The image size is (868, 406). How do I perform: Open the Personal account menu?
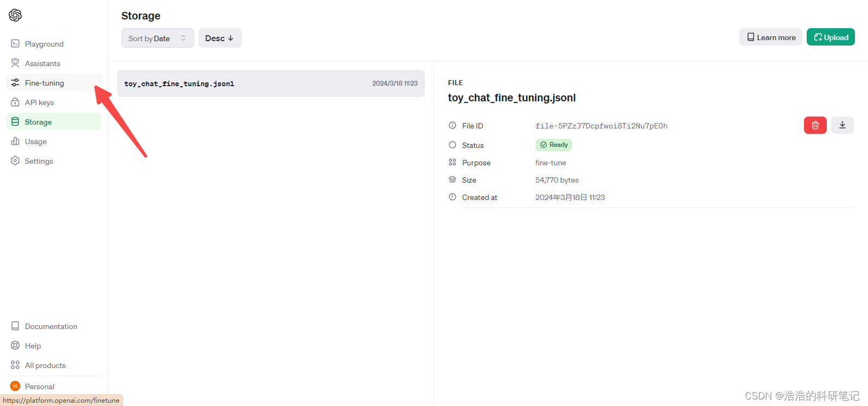[54, 386]
